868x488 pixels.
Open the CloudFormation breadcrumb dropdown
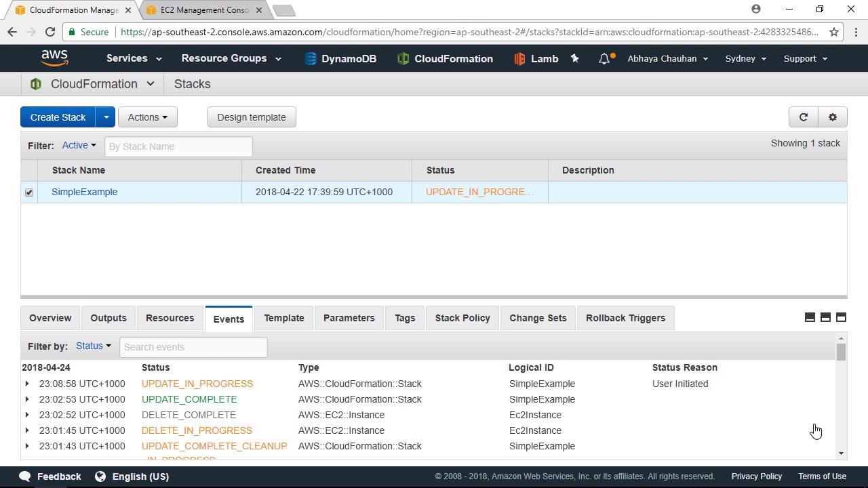pyautogui.click(x=150, y=84)
